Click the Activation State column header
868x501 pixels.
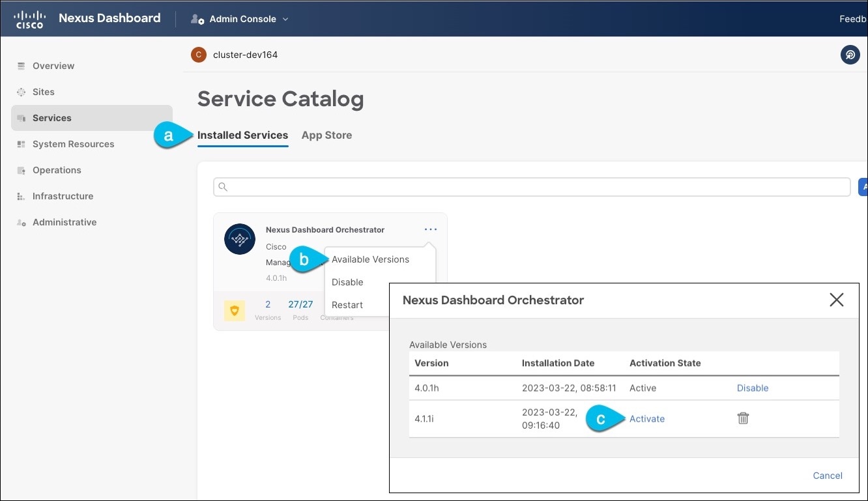pyautogui.click(x=665, y=363)
